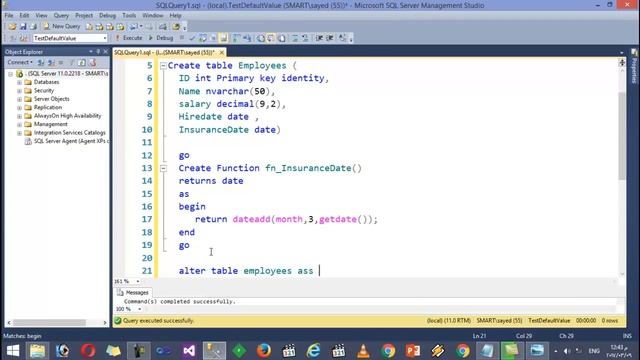
Task: Click the Properties side tab
Action: coord(635,67)
